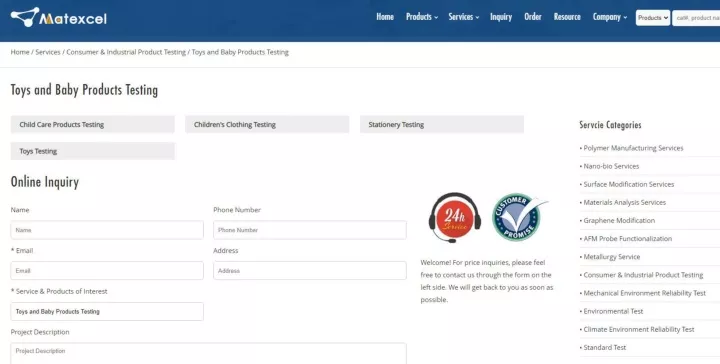Follow the Services breadcrumb link
This screenshot has height=364, width=720.
click(48, 52)
